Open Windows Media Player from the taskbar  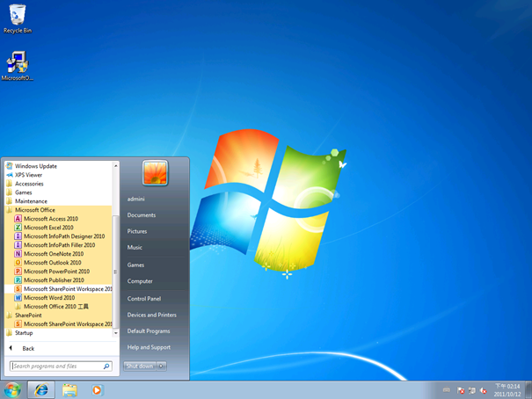[97, 390]
